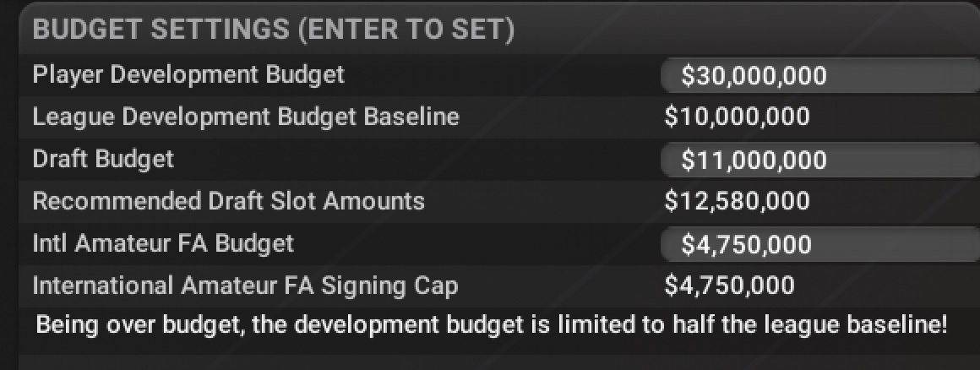This screenshot has height=370, width=980.
Task: Click the blank right side of header bar
Action: [x=760, y=31]
